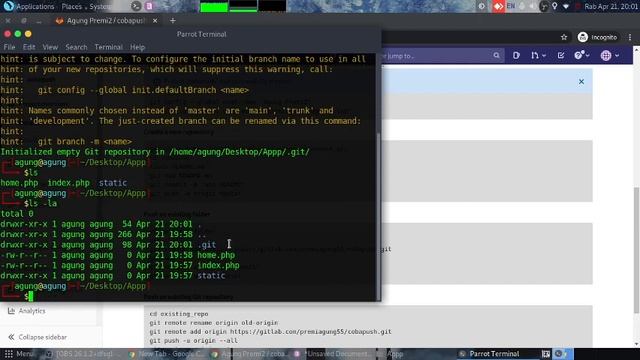Viewport: 640px width, 360px height.
Task: Launch terminal from top panel launcher icon
Action: [136, 7]
